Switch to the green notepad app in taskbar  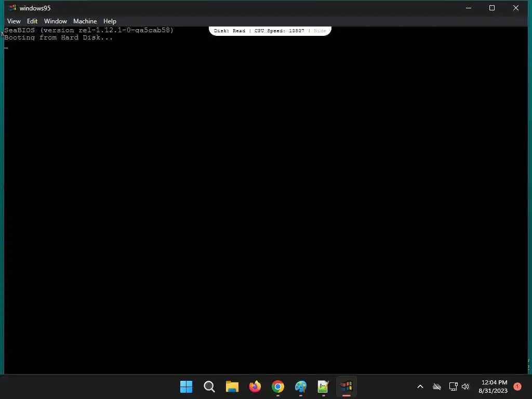pyautogui.click(x=323, y=387)
